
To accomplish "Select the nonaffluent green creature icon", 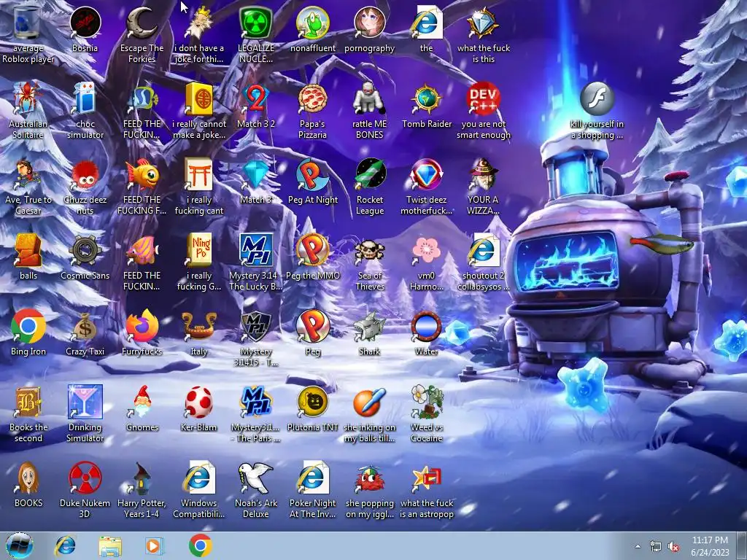I will [x=312, y=23].
